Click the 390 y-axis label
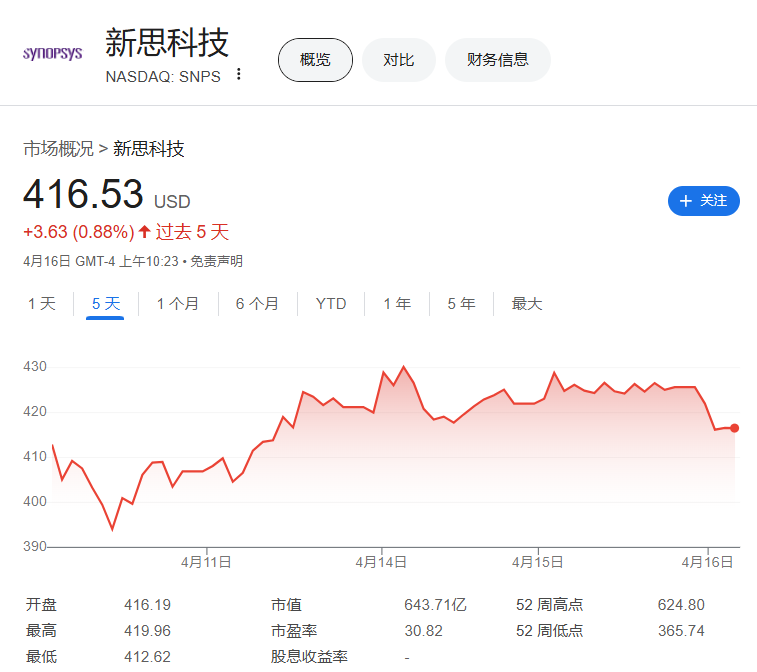This screenshot has height=672, width=757. 35,546
